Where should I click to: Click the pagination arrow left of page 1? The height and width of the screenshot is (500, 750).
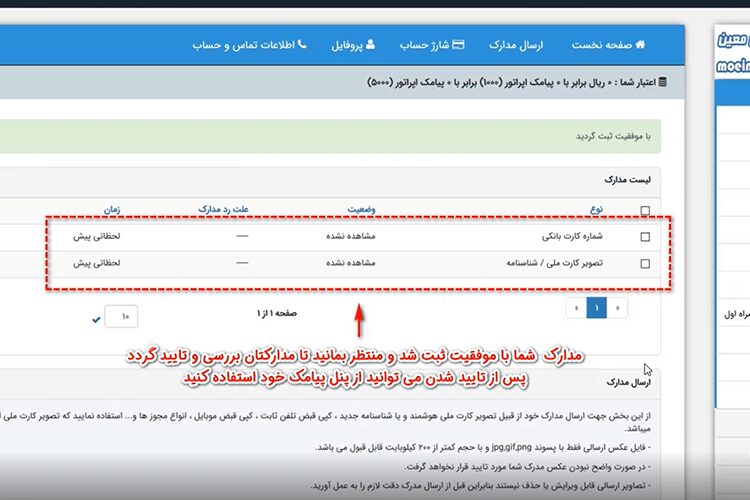[576, 308]
